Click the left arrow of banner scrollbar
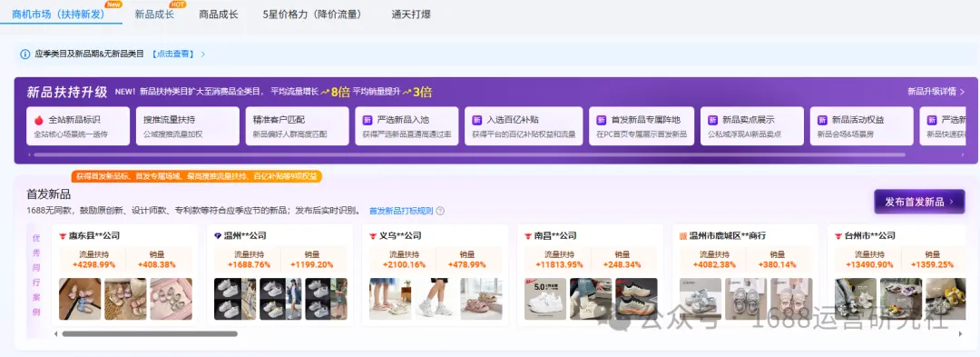The height and width of the screenshot is (357, 980). point(29,154)
